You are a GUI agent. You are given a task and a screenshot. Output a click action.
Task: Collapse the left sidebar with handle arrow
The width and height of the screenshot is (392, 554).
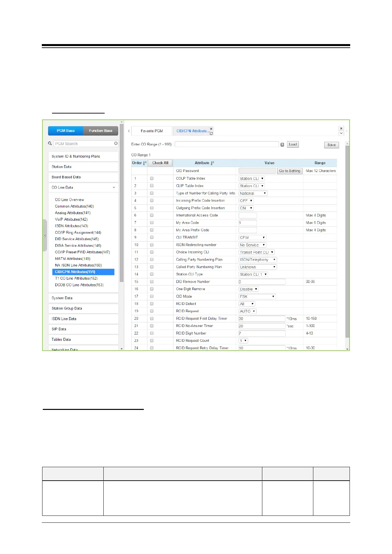pos(45,236)
